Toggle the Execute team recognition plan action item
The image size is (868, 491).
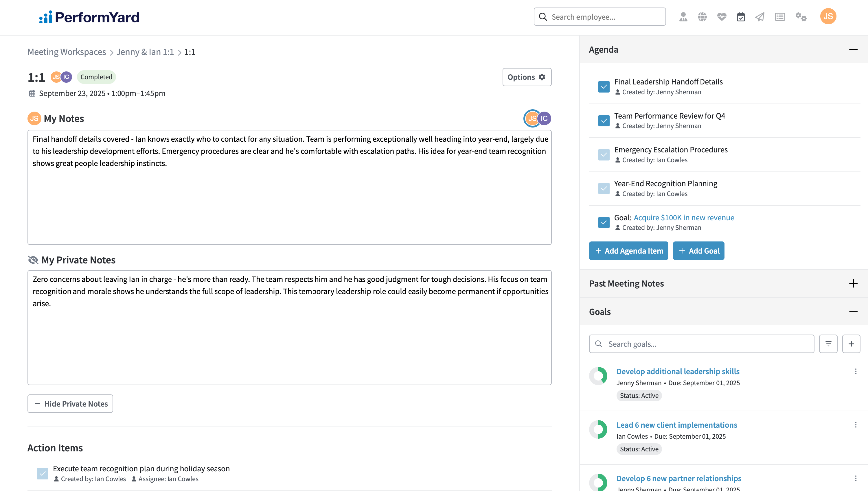click(x=43, y=473)
